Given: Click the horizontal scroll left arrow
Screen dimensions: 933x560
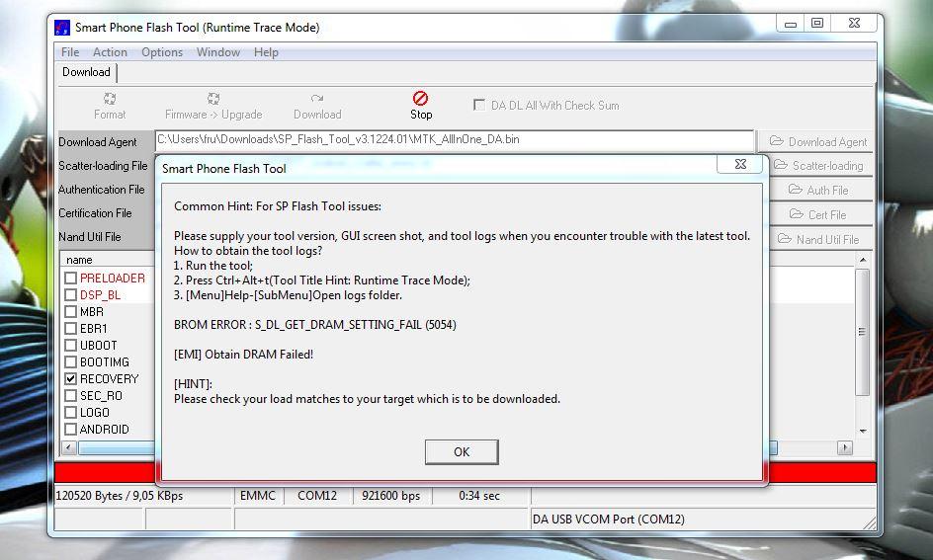Looking at the screenshot, I should pos(69,447).
